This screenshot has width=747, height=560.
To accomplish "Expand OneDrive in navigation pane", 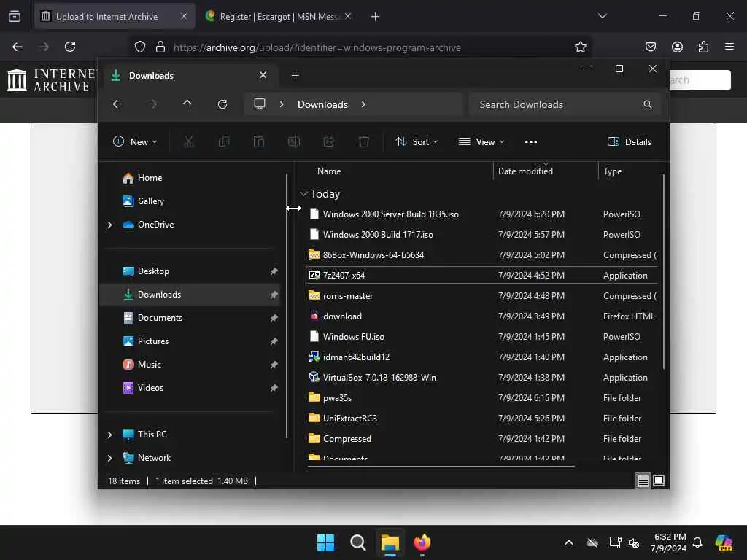I will [x=109, y=225].
